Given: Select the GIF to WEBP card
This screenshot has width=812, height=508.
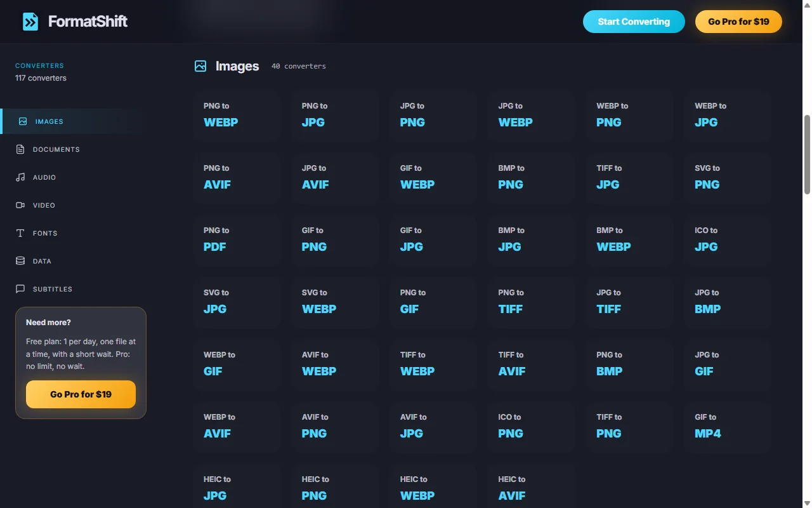Looking at the screenshot, I should tap(434, 177).
